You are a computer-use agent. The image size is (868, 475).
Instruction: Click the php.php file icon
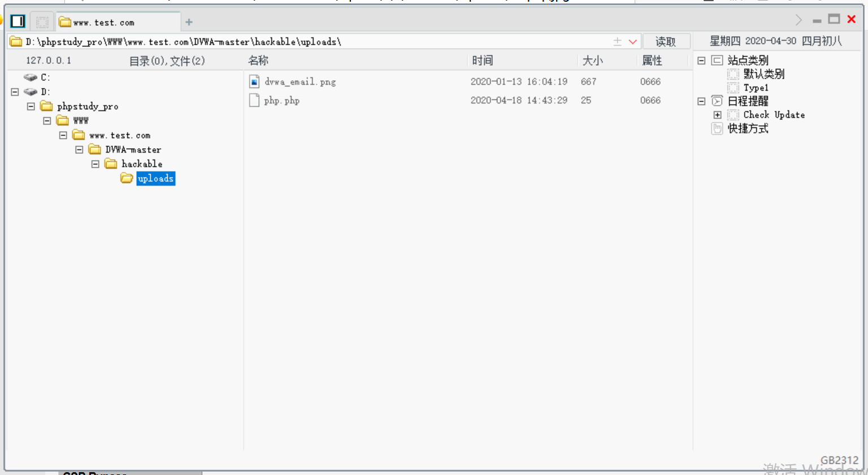(x=254, y=100)
